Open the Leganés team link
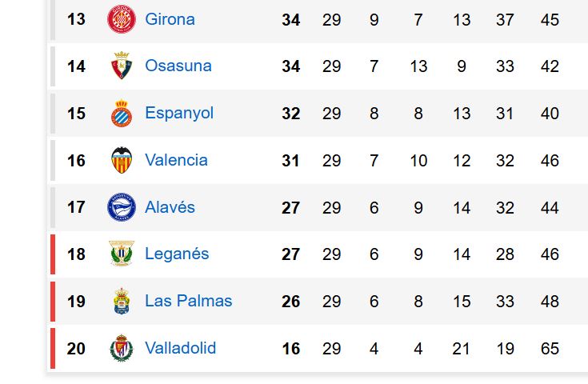588x384 pixels. [x=177, y=254]
